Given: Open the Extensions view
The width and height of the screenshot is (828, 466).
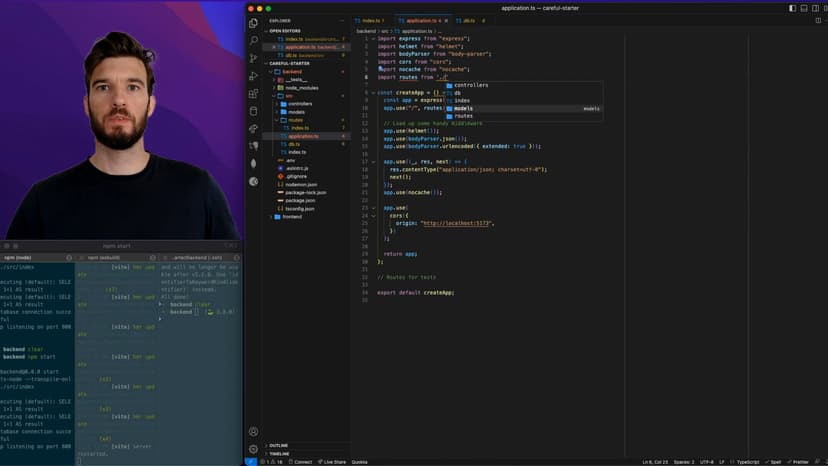Looking at the screenshot, I should pos(253,94).
